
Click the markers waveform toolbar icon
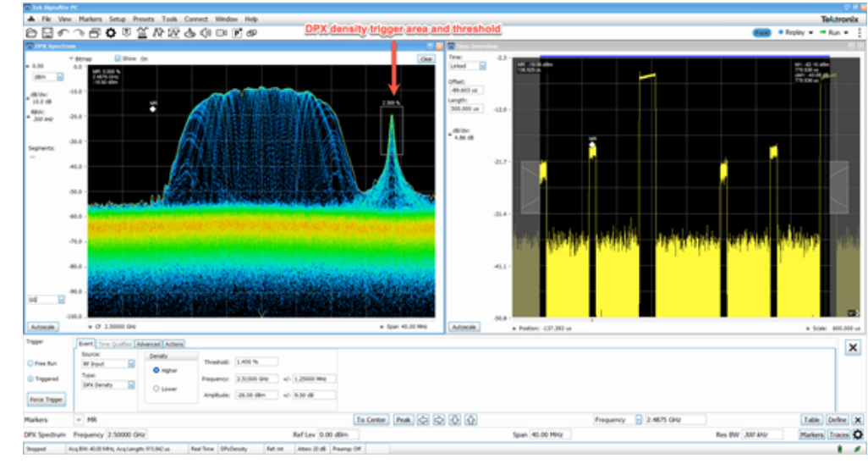pos(158,33)
